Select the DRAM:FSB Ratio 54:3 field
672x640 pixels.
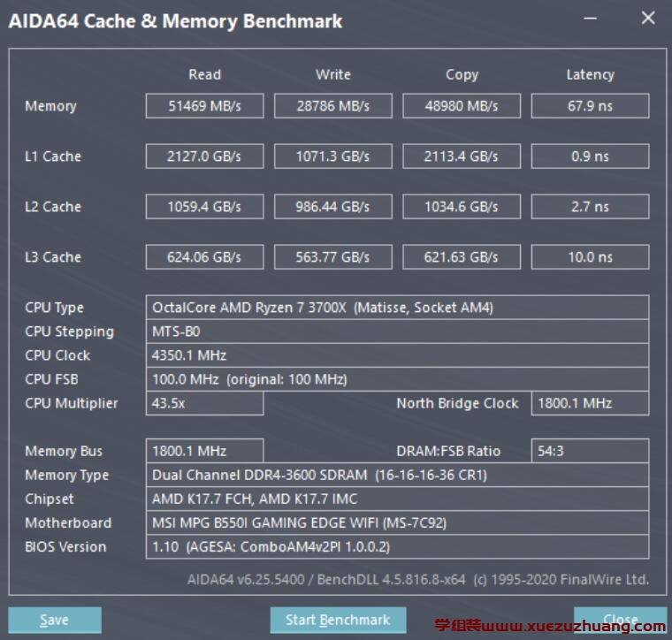coord(590,451)
